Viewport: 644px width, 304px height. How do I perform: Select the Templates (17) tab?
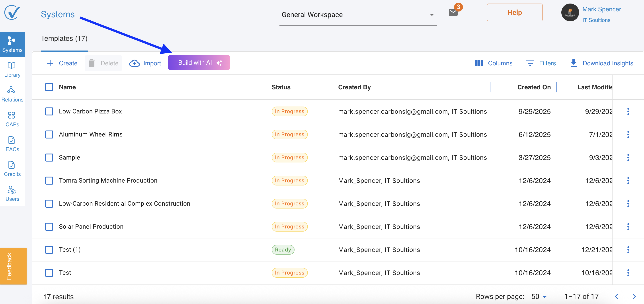coord(64,39)
